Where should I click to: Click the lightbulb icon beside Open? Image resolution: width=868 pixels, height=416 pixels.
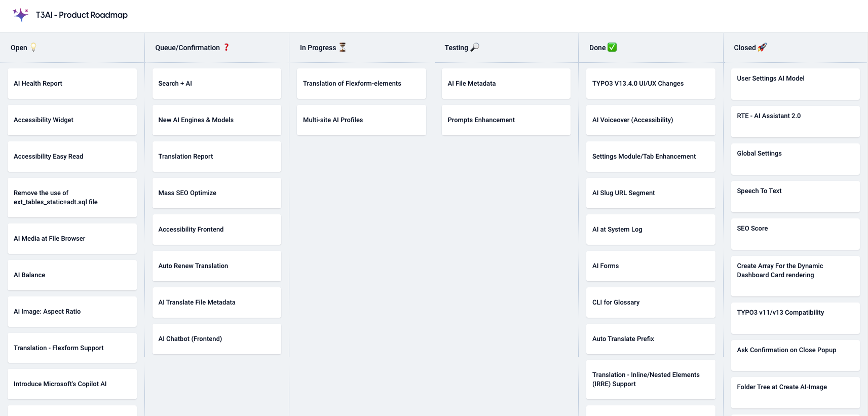click(33, 47)
